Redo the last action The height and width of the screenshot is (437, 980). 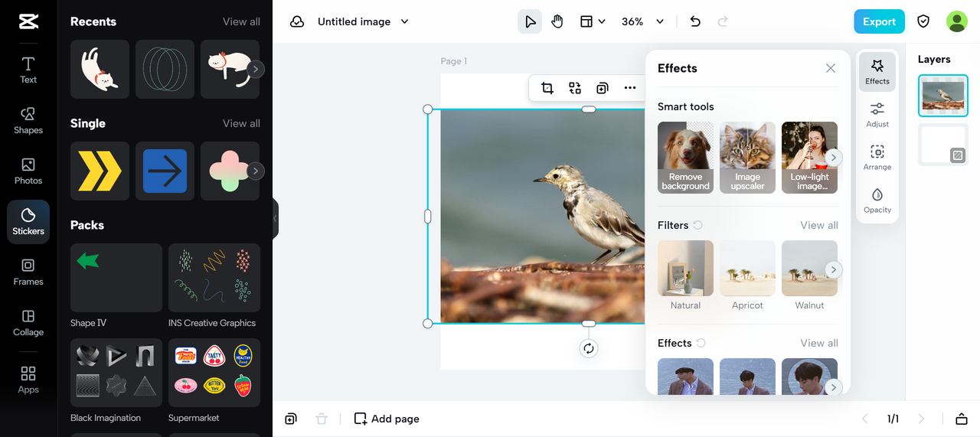pyautogui.click(x=723, y=21)
